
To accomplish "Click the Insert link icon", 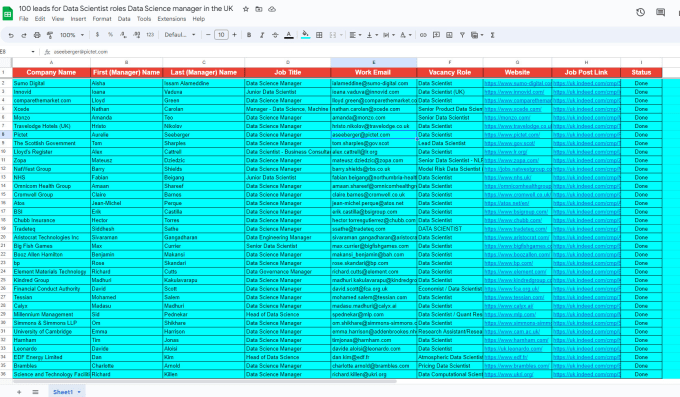I will pyautogui.click(x=423, y=35).
